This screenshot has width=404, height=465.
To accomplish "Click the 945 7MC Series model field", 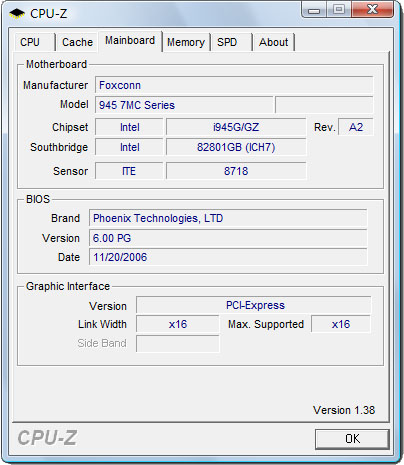I will click(184, 105).
